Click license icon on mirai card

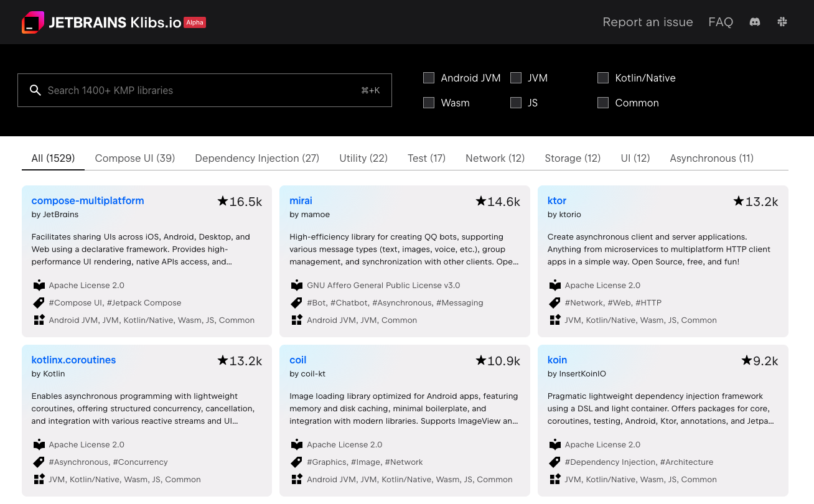pyautogui.click(x=297, y=285)
